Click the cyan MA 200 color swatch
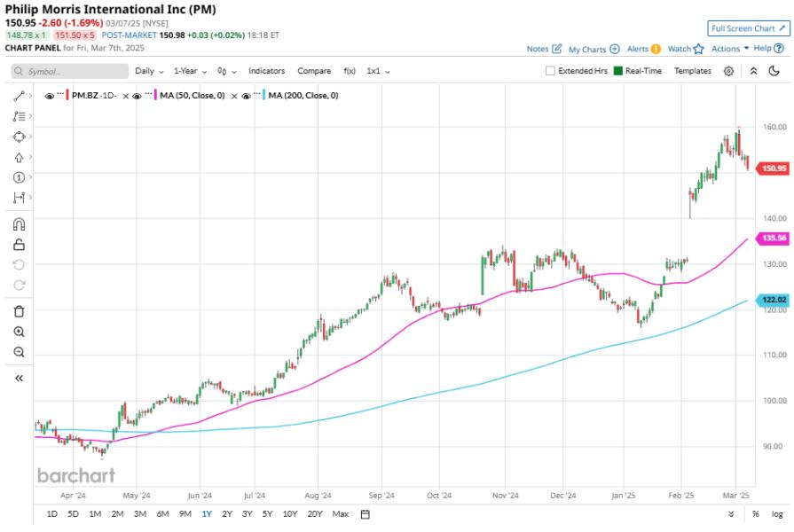 pyautogui.click(x=264, y=95)
